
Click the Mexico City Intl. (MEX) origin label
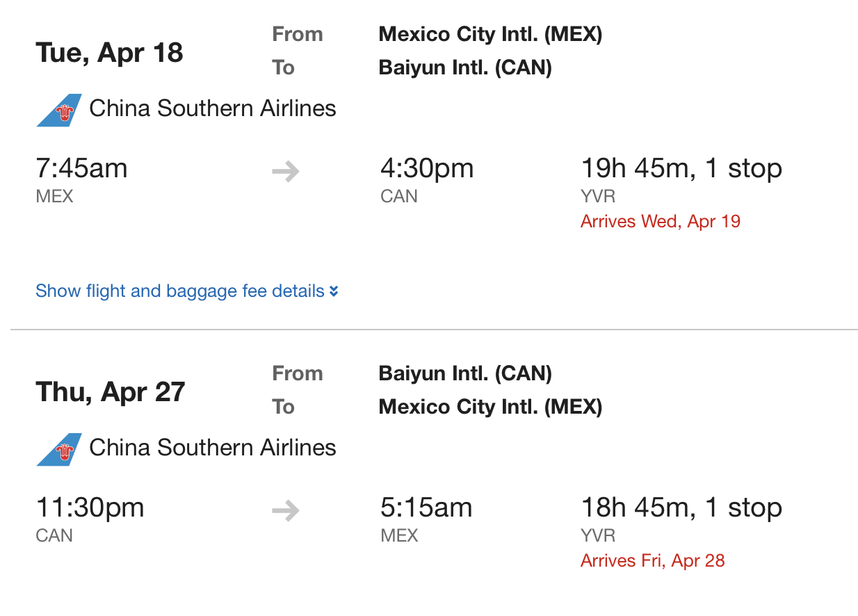tap(490, 33)
